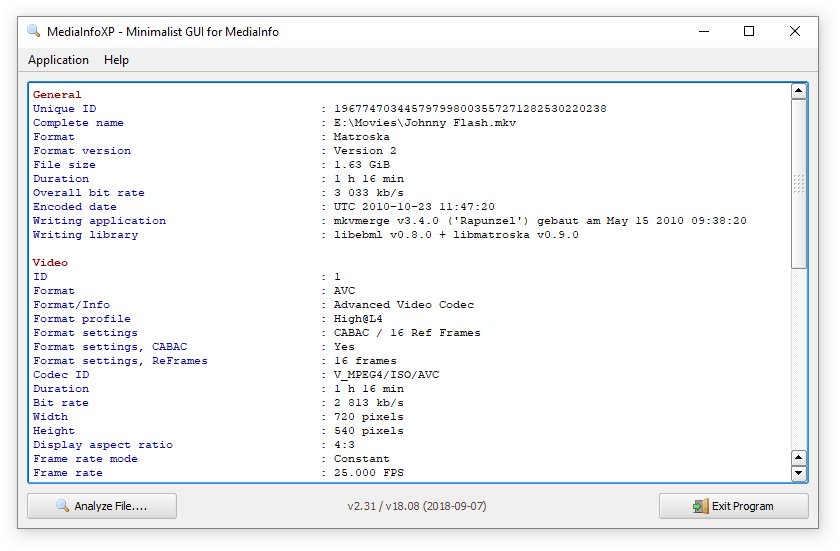Click the magnifier icon on Analyze File
This screenshot has width=840, height=551.
pyautogui.click(x=62, y=506)
